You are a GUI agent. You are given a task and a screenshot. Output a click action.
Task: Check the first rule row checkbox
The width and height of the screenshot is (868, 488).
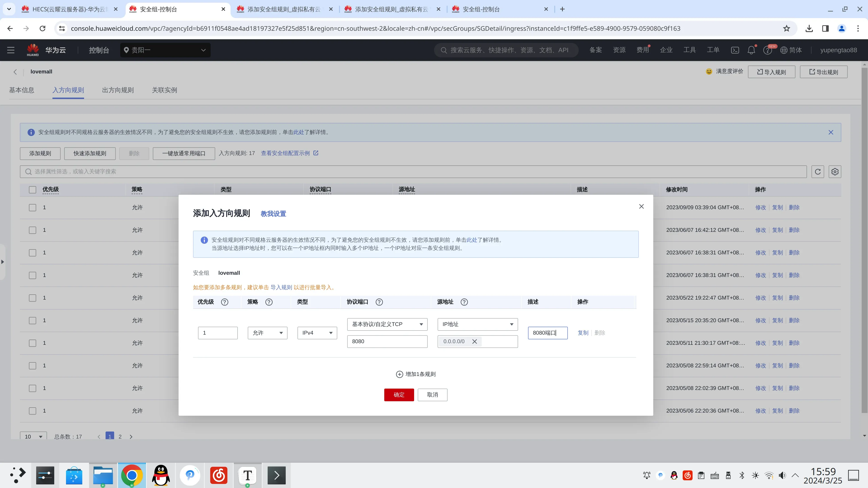32,207
